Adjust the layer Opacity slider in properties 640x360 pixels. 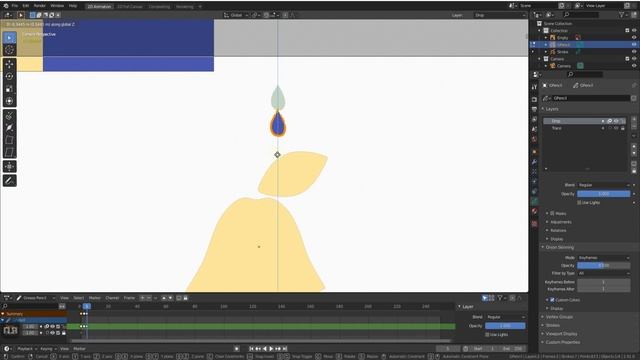coord(603,193)
